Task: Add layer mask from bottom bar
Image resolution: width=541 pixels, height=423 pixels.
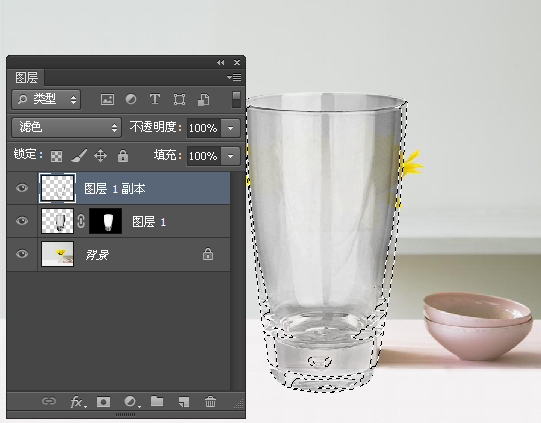Action: point(103,402)
